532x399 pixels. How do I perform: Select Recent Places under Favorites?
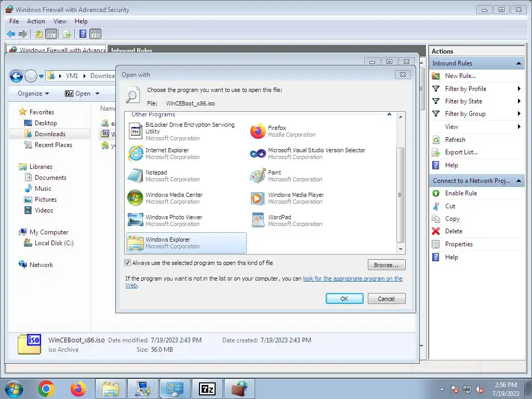54,144
